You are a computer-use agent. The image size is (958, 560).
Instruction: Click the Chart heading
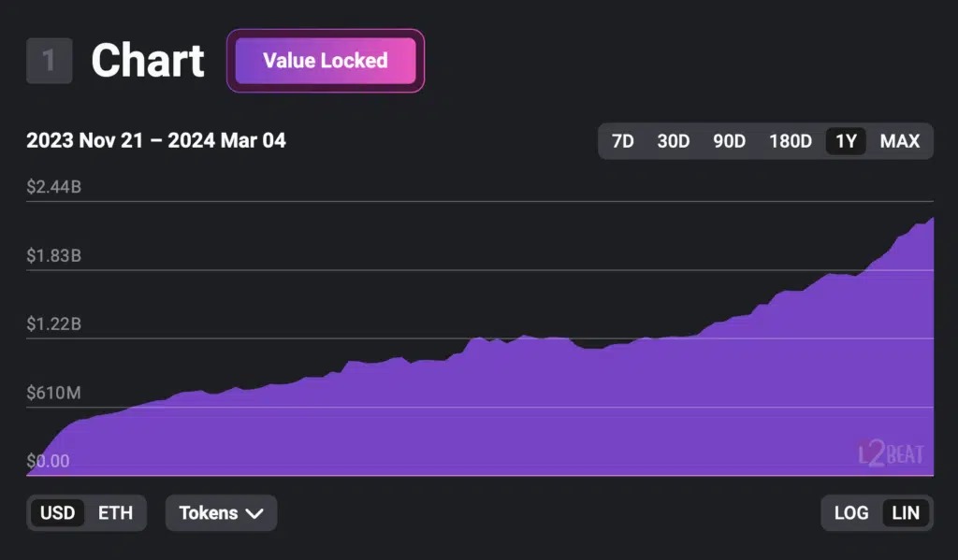click(x=148, y=61)
